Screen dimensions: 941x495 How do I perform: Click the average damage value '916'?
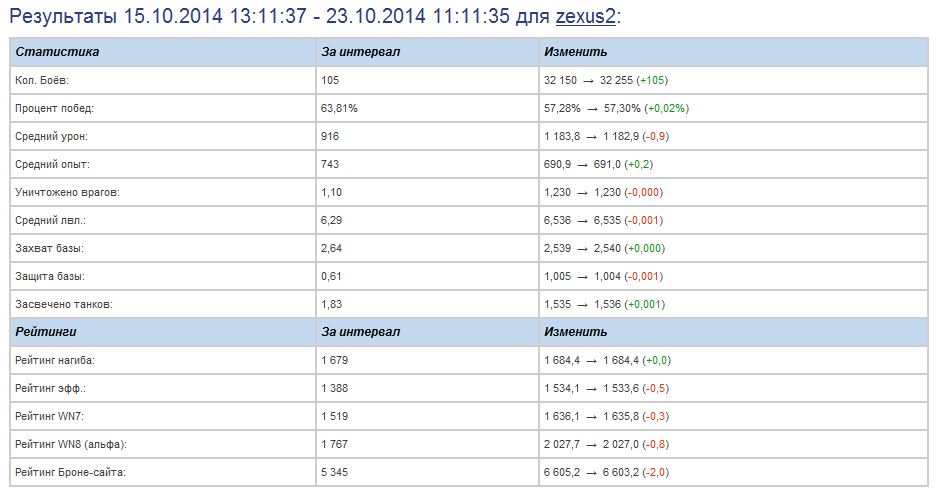[330, 137]
